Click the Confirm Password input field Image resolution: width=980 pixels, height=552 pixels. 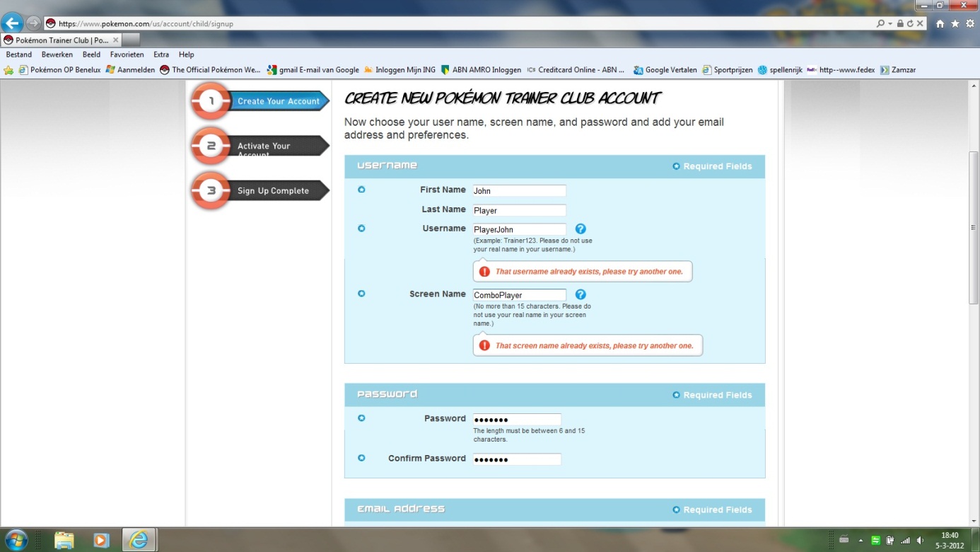pos(517,459)
